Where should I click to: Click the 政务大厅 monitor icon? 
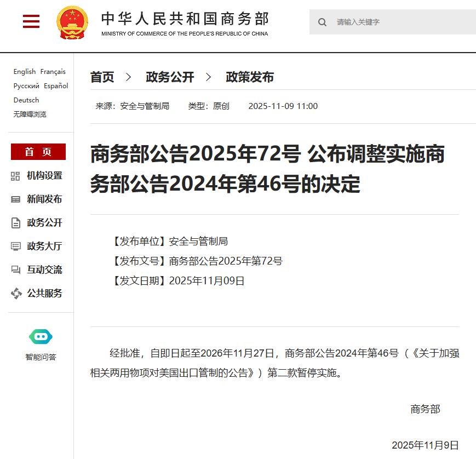16,246
